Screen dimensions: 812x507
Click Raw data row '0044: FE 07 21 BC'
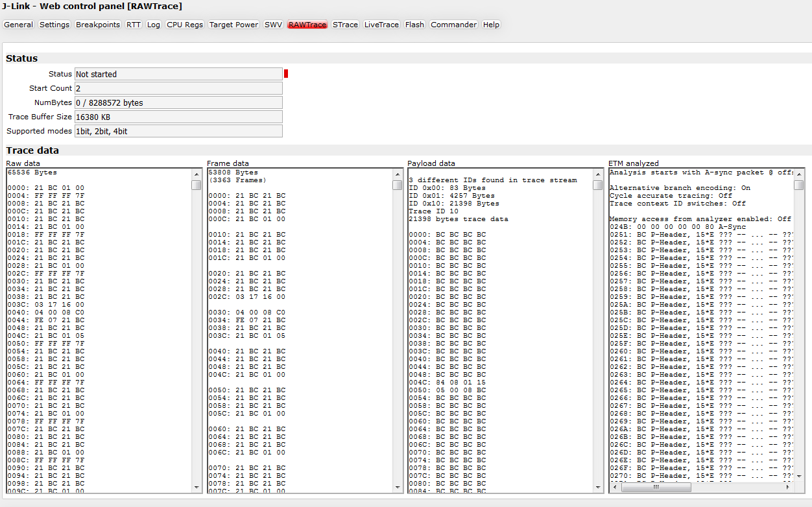pyautogui.click(x=46, y=320)
